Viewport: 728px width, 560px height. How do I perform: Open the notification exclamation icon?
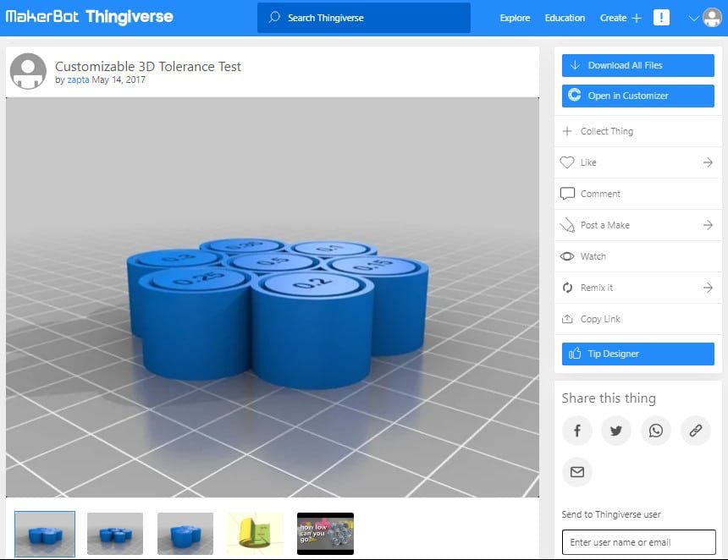tap(661, 18)
